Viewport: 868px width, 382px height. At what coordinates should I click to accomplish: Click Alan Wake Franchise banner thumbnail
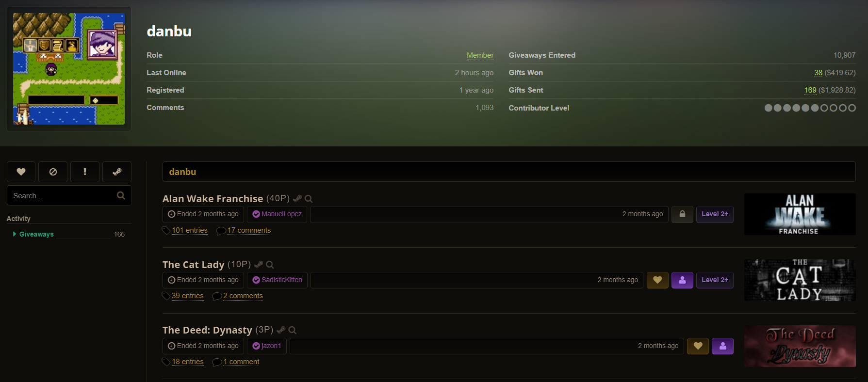(x=800, y=214)
